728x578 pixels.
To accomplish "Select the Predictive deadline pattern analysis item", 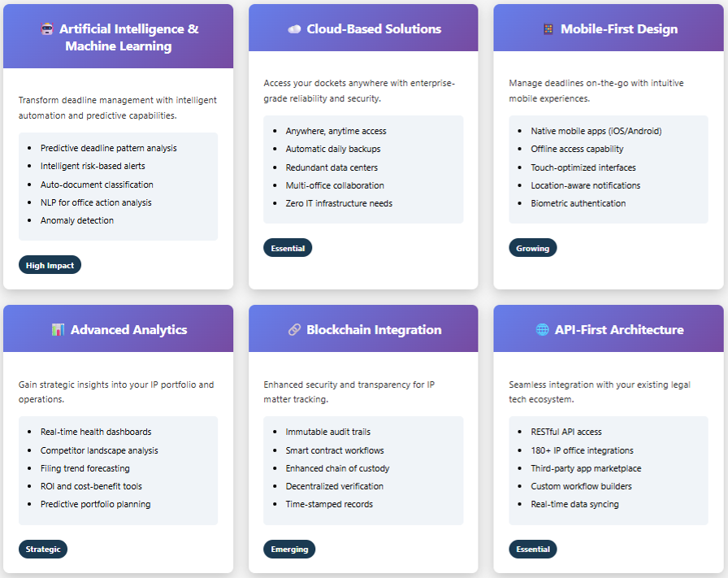I will (108, 148).
